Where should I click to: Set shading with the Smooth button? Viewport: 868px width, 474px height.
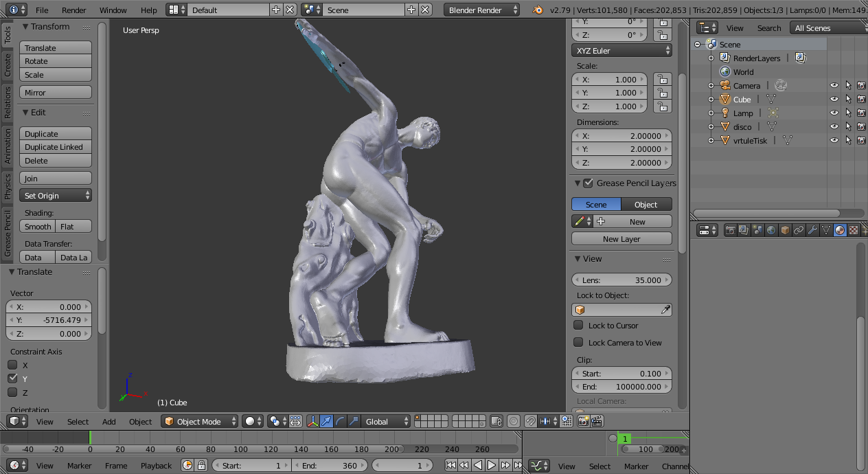[x=37, y=227]
